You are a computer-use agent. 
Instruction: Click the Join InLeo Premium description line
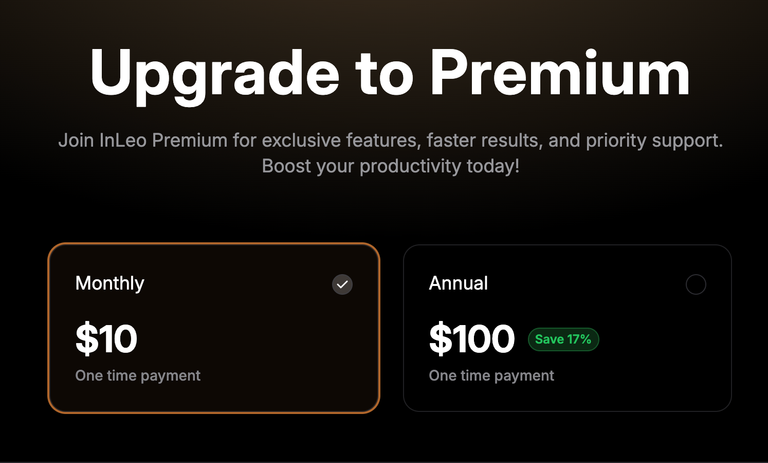point(390,141)
